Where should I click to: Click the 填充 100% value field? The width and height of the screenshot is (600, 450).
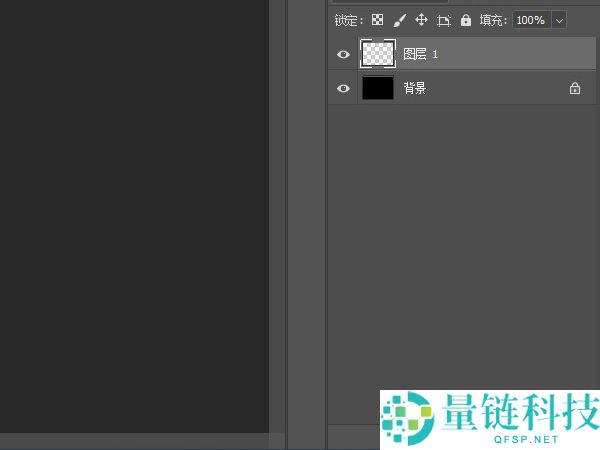530,20
